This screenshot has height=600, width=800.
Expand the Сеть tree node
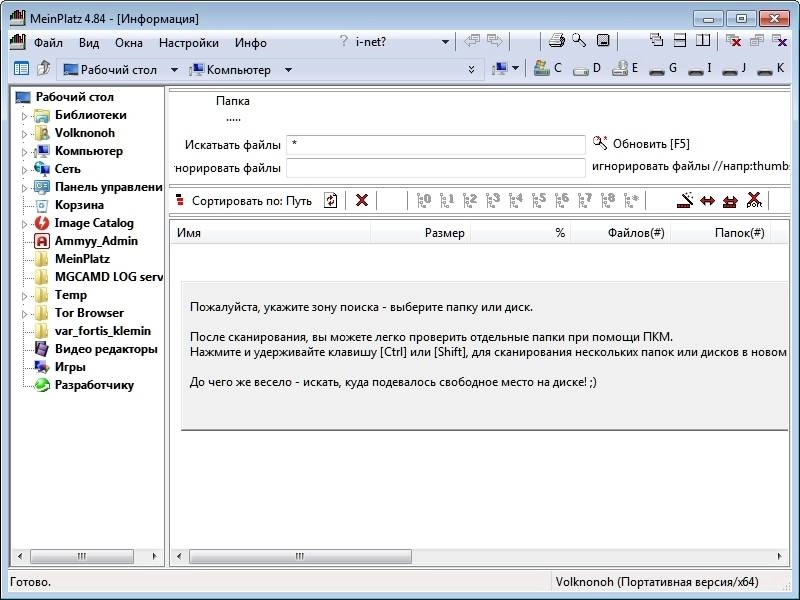pos(24,169)
